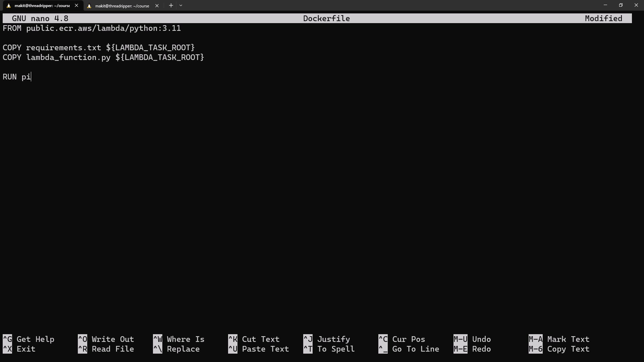The width and height of the screenshot is (644, 362).
Task: Click the Tux penguin icon on second tab
Action: point(89,6)
